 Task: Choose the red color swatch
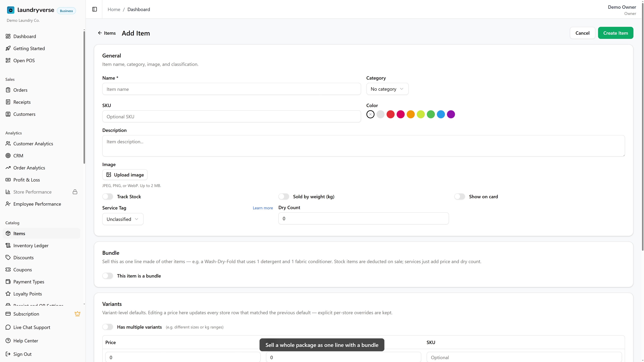coord(390,114)
